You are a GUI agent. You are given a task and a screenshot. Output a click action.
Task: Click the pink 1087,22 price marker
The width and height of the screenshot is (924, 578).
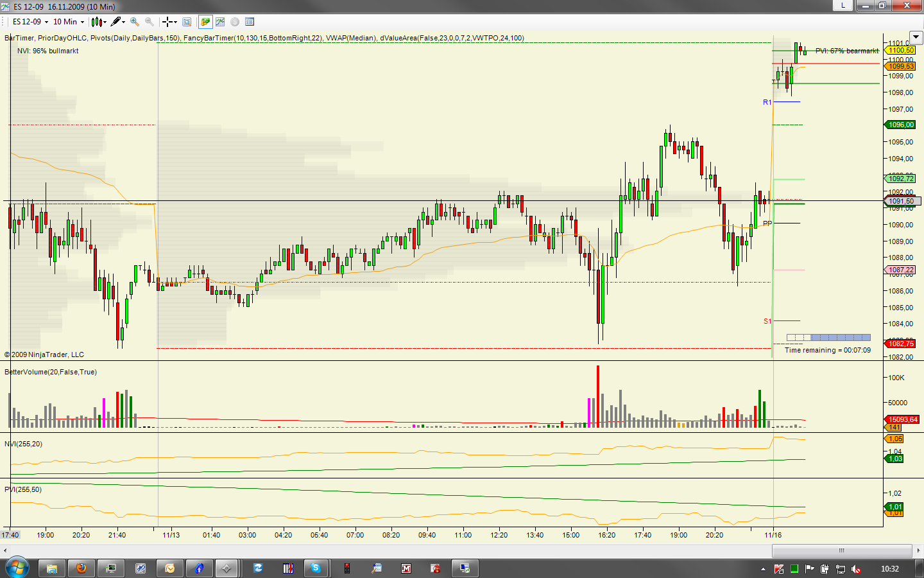coord(901,270)
